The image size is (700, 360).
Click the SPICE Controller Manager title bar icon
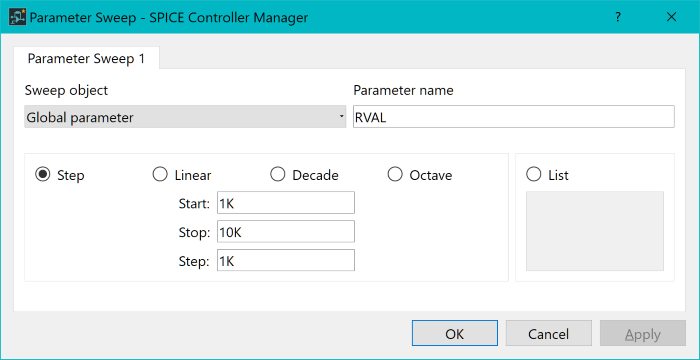coord(17,17)
